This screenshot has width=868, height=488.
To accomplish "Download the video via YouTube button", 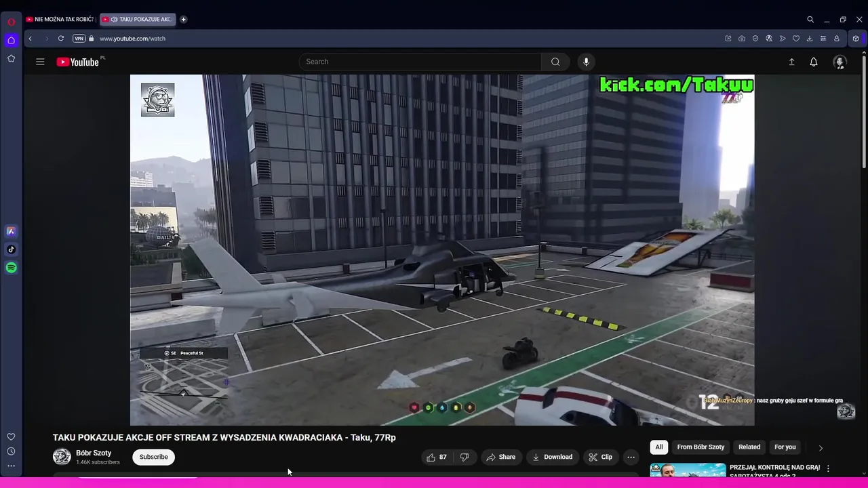I will point(552,457).
